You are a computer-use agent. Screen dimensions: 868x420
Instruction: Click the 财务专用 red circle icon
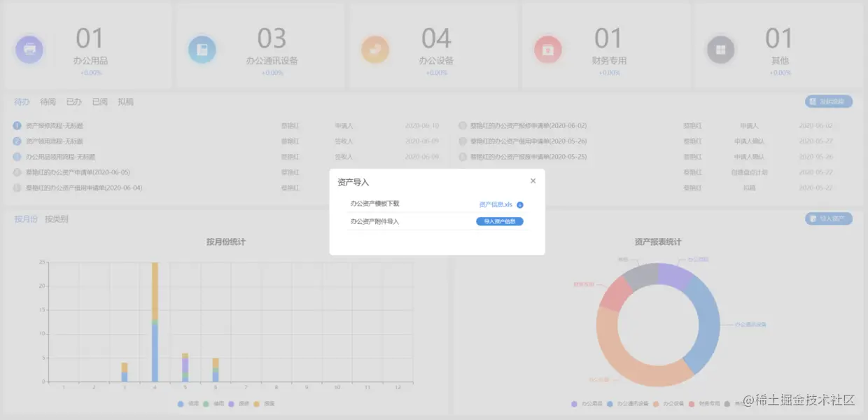pyautogui.click(x=548, y=50)
